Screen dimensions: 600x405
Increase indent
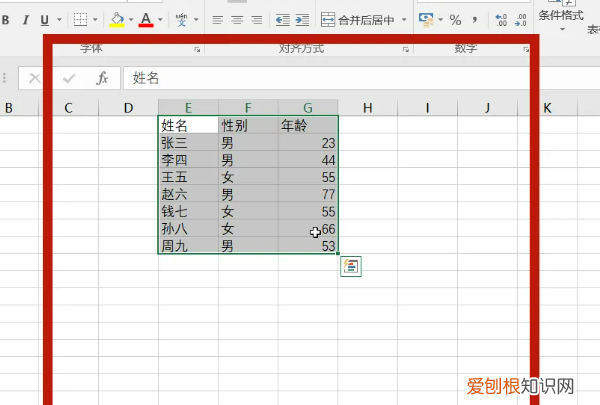pyautogui.click(x=302, y=20)
